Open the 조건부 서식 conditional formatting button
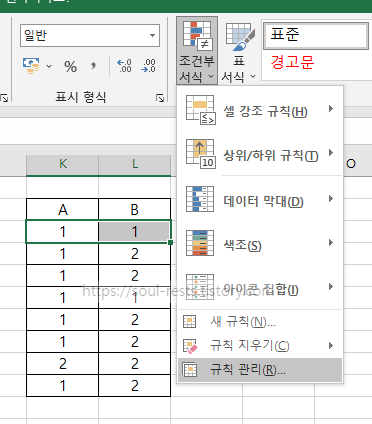The height and width of the screenshot is (424, 372). click(197, 51)
